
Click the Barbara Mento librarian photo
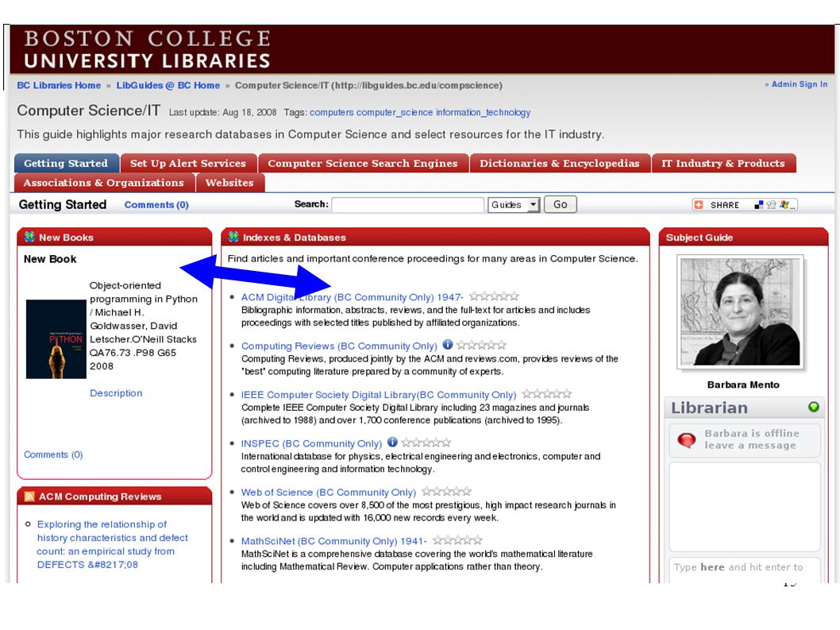click(x=740, y=312)
